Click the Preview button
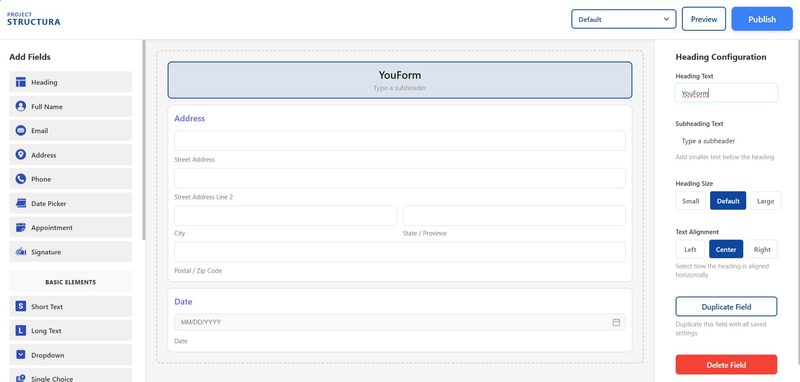This screenshot has width=800, height=382. click(704, 19)
